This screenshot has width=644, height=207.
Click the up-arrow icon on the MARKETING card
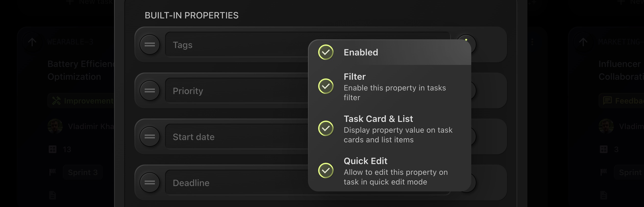coord(583,42)
